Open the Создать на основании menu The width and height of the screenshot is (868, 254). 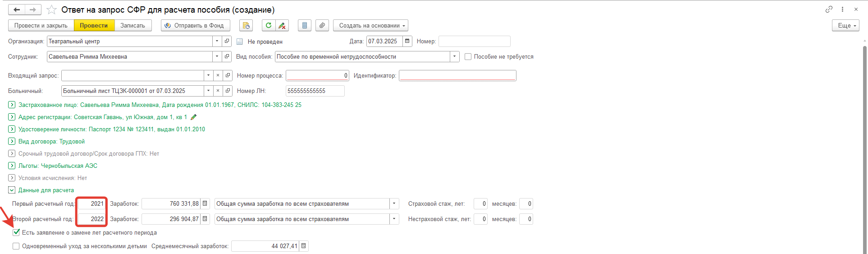click(x=371, y=25)
